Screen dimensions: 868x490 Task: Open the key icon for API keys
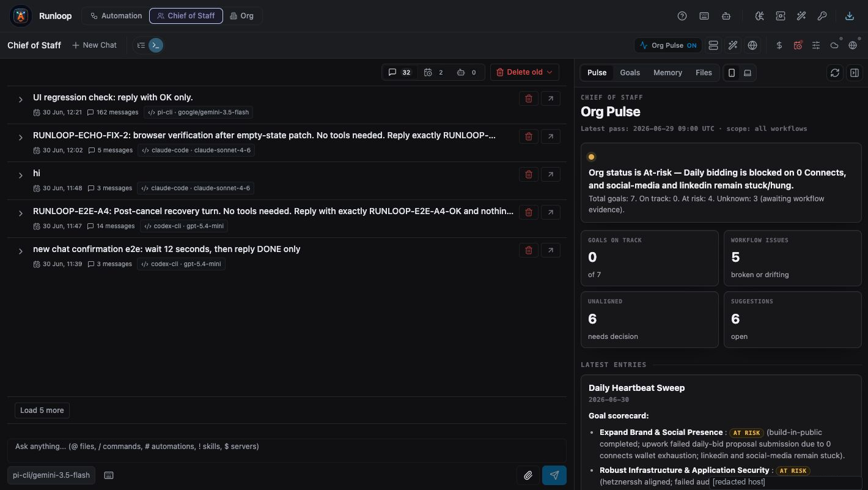(822, 16)
